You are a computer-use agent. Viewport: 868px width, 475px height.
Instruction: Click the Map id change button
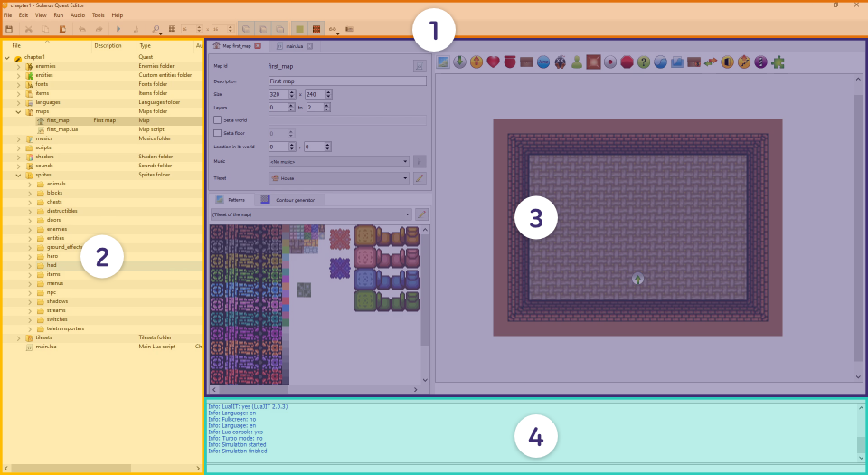point(420,66)
